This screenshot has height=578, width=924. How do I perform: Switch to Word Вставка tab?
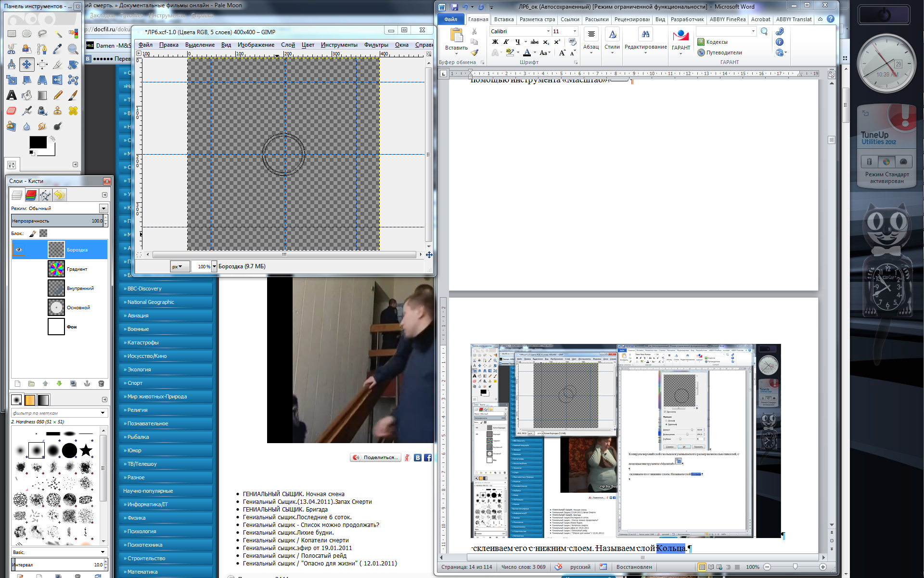pos(504,19)
